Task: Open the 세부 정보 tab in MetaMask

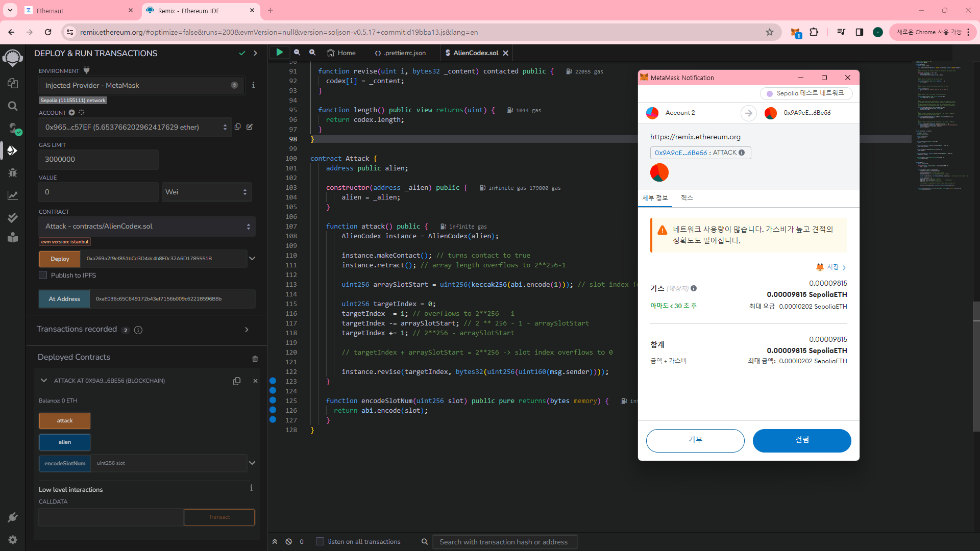Action: tap(655, 198)
